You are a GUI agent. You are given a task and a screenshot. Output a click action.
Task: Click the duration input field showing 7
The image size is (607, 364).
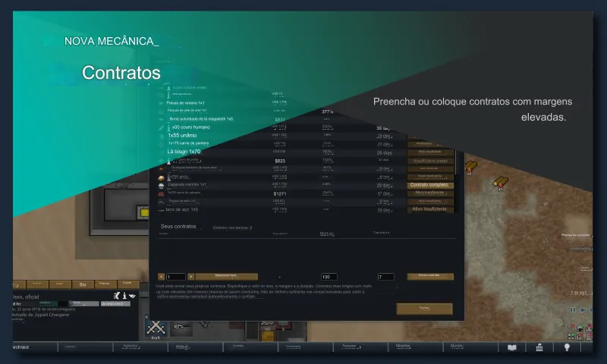[x=385, y=277]
